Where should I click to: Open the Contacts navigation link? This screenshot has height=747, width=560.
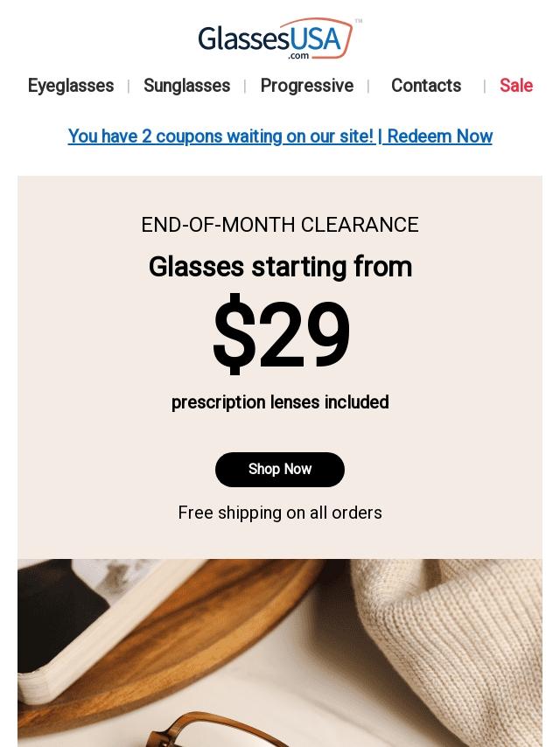tap(426, 86)
